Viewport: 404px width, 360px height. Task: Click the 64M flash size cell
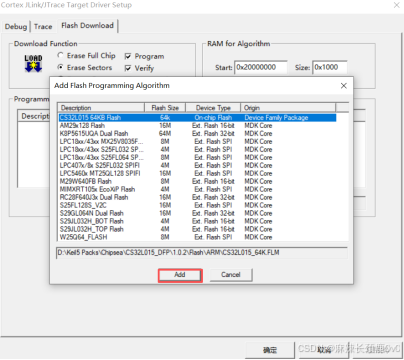click(x=165, y=134)
